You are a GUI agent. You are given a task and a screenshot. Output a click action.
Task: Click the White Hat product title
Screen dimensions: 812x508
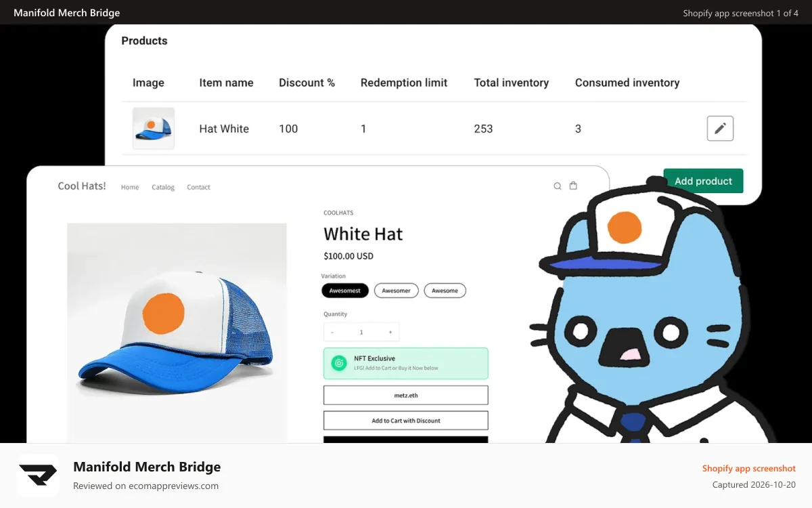[363, 234]
